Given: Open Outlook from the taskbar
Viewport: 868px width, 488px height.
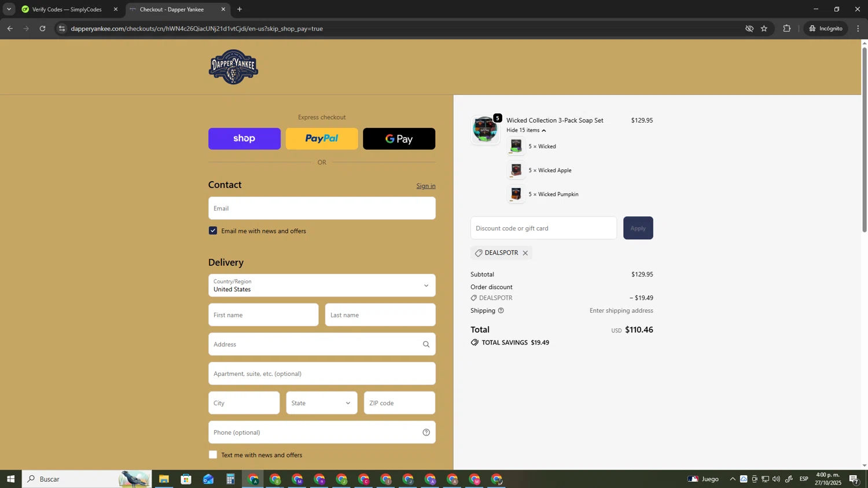Looking at the screenshot, I should tap(208, 479).
